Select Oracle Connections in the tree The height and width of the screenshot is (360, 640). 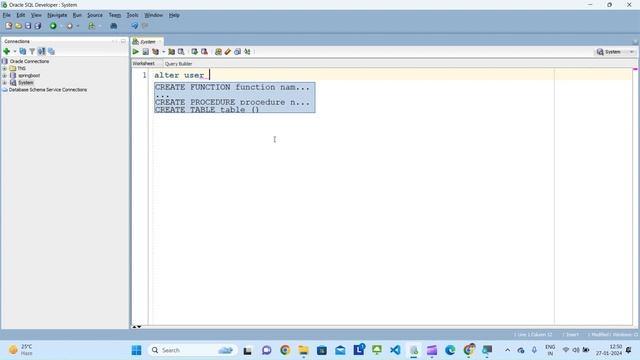29,61
